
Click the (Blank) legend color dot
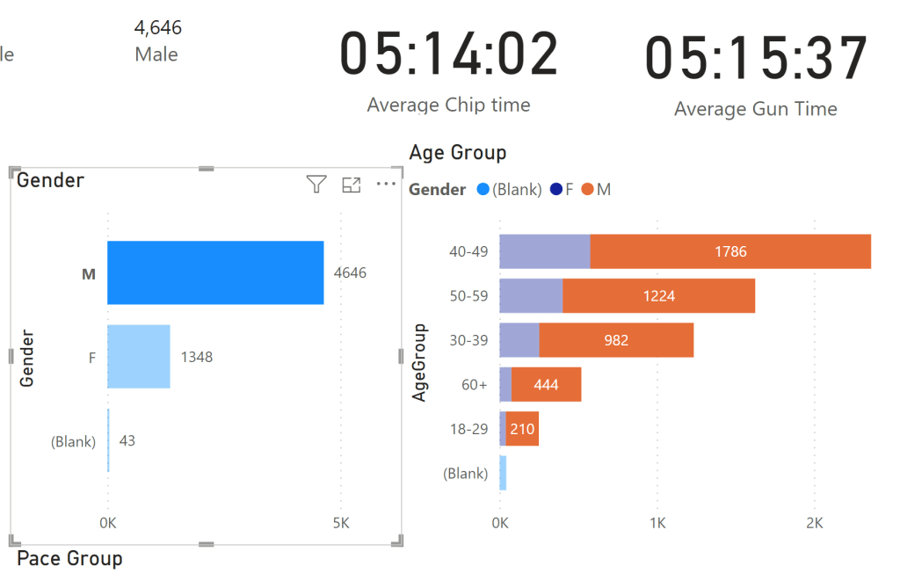483,189
